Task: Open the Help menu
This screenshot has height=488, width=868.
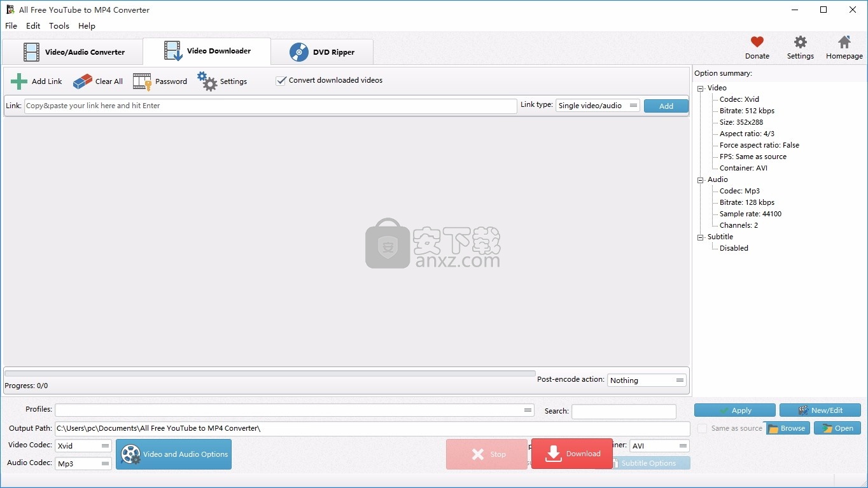Action: click(87, 26)
